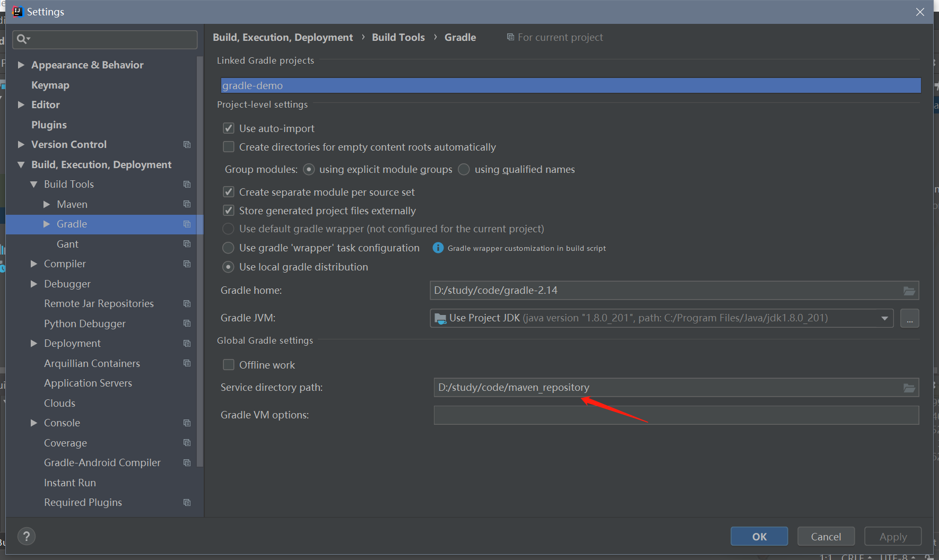Click project-level icon next to Required Plugins

187,502
